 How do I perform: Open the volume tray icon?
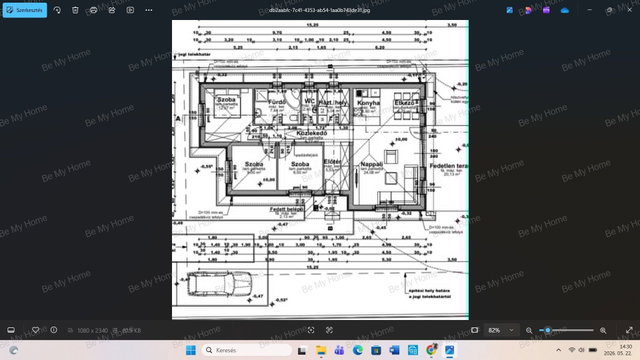click(582, 350)
